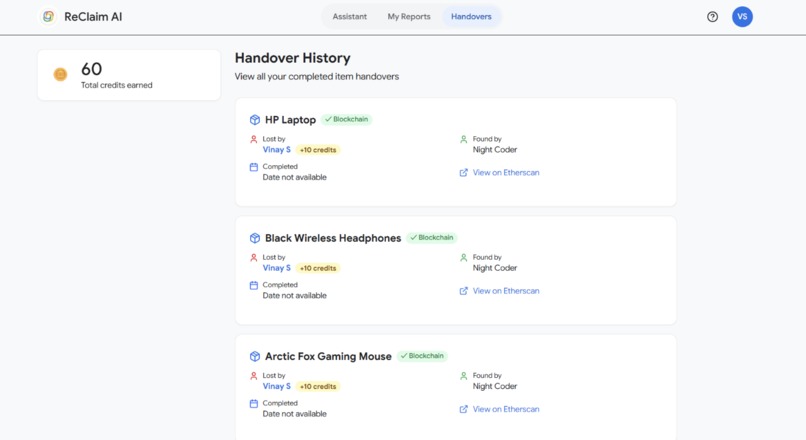Open View on Etherscan for HP Laptop
The height and width of the screenshot is (440, 806).
(506, 173)
